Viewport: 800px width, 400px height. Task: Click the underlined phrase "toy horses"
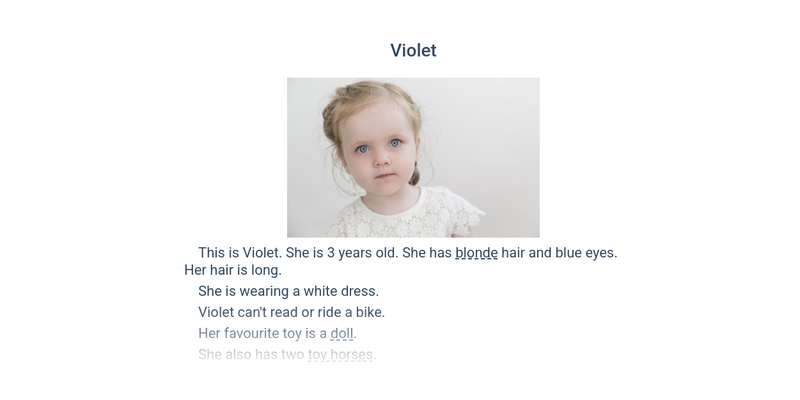click(x=341, y=354)
